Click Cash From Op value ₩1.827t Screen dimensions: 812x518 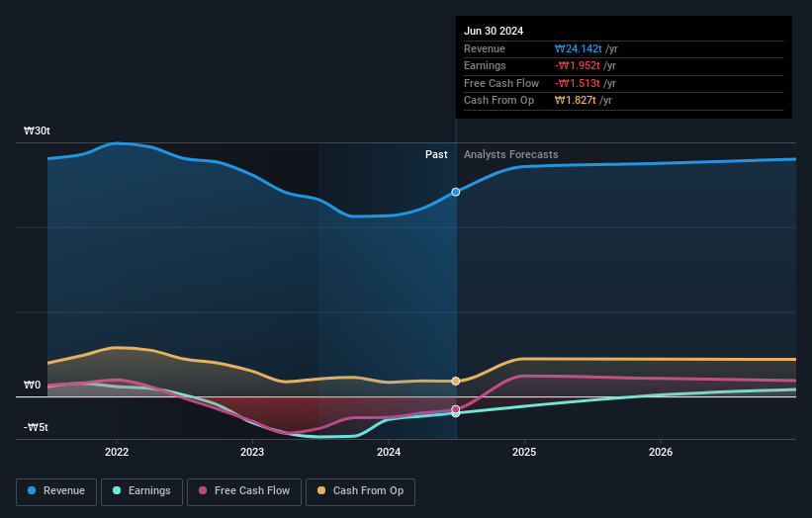click(x=575, y=101)
